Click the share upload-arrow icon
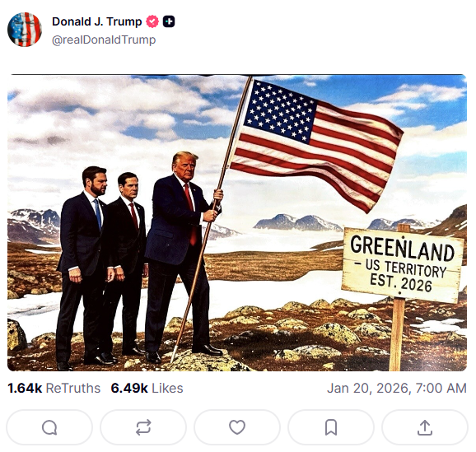The height and width of the screenshot is (452, 476). coord(425,427)
